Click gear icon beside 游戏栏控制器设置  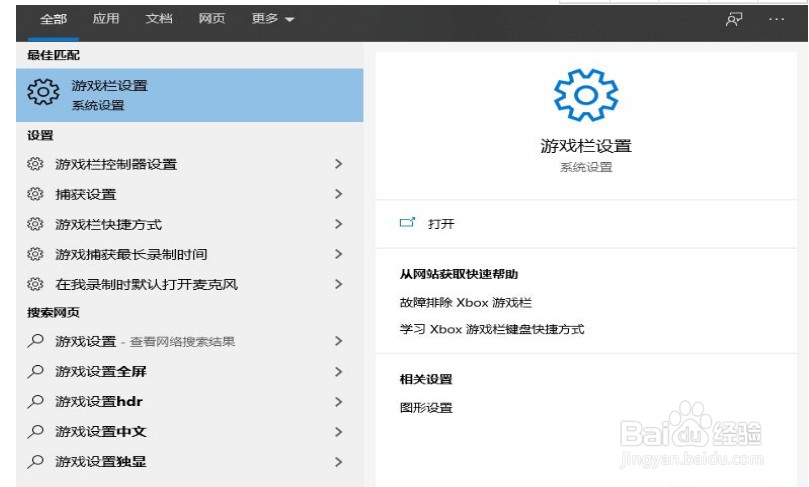coord(35,164)
